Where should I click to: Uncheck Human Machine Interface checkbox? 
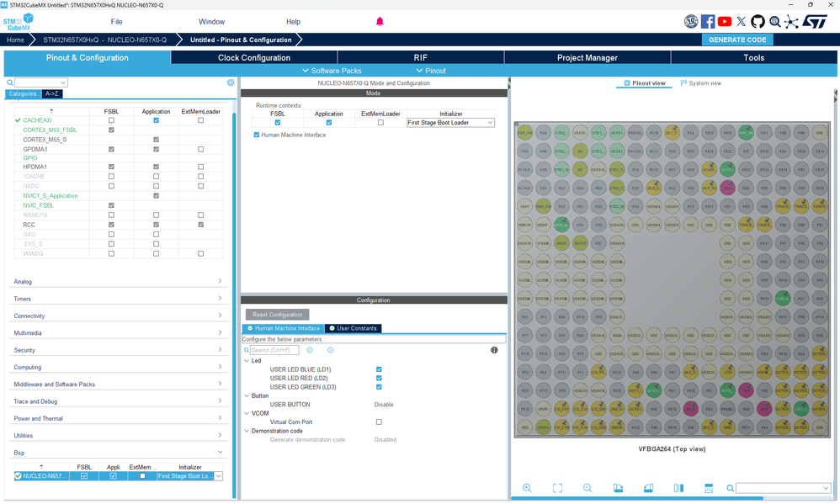click(x=257, y=135)
